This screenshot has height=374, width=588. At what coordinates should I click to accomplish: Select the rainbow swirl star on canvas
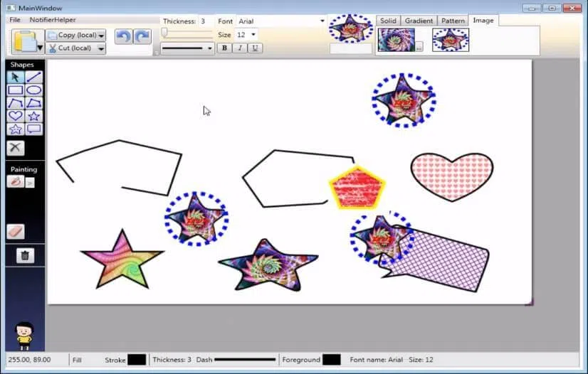[x=122, y=260]
